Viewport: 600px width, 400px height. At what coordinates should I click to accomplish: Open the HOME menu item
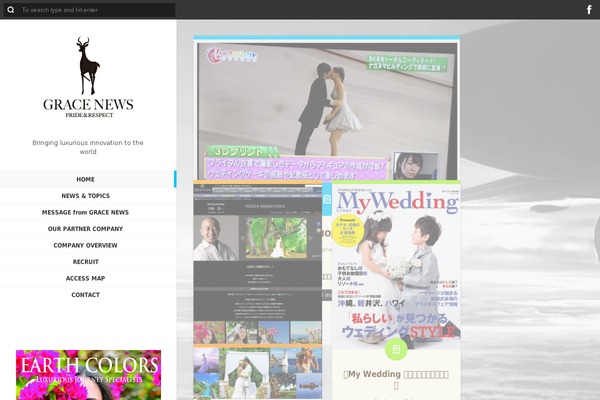point(85,179)
